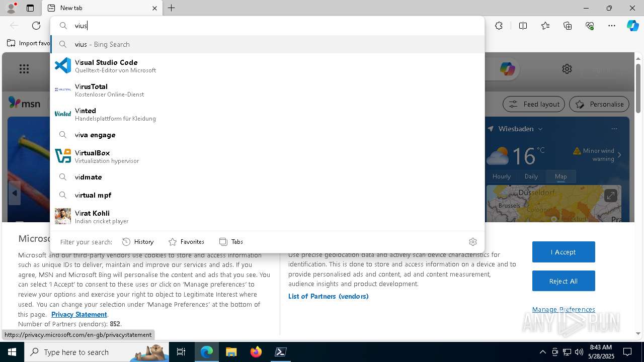Image resolution: width=644 pixels, height=362 pixels.
Task: Select Virat Kohli suggestion
Action: click(267, 217)
